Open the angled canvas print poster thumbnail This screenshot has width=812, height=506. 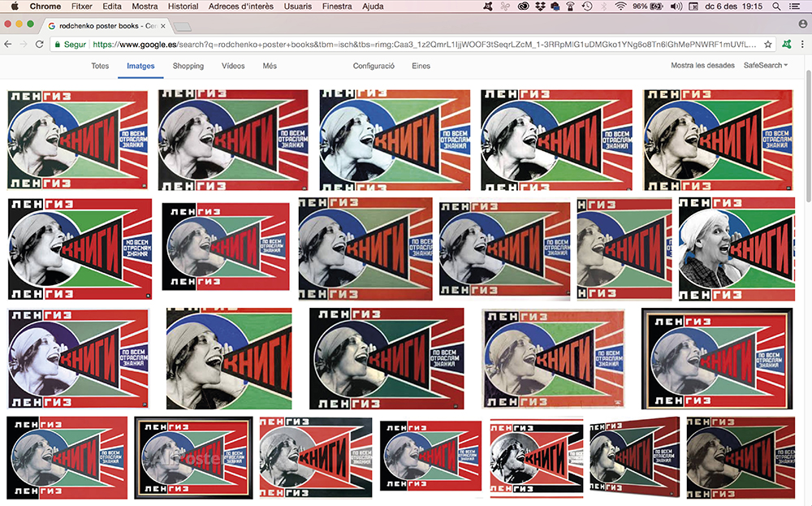coord(635,458)
